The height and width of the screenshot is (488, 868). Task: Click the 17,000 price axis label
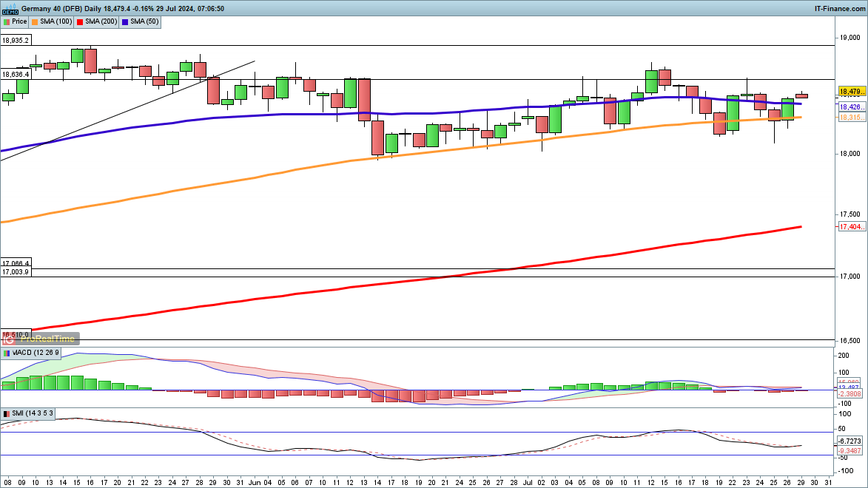click(x=850, y=276)
